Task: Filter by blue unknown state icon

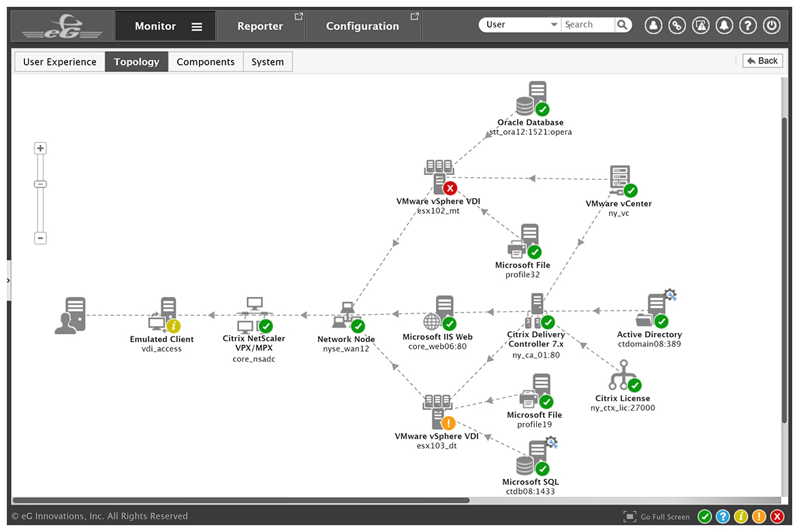Action: tap(723, 517)
